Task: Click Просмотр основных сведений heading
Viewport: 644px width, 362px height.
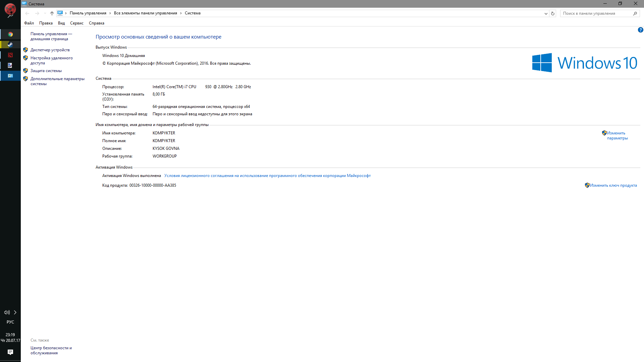Action: tap(158, 37)
